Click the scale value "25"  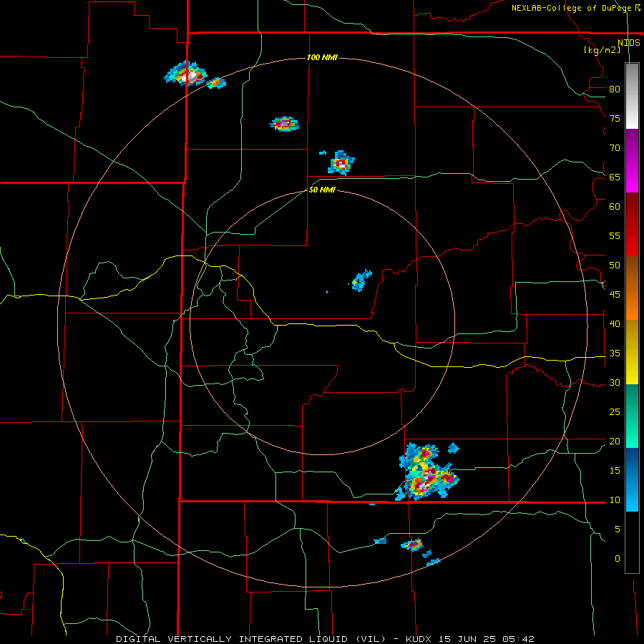[615, 412]
